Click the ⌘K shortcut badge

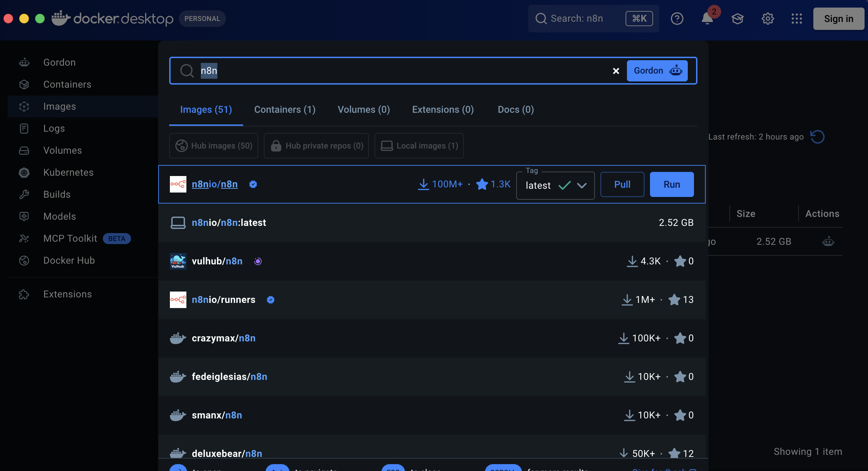[639, 19]
